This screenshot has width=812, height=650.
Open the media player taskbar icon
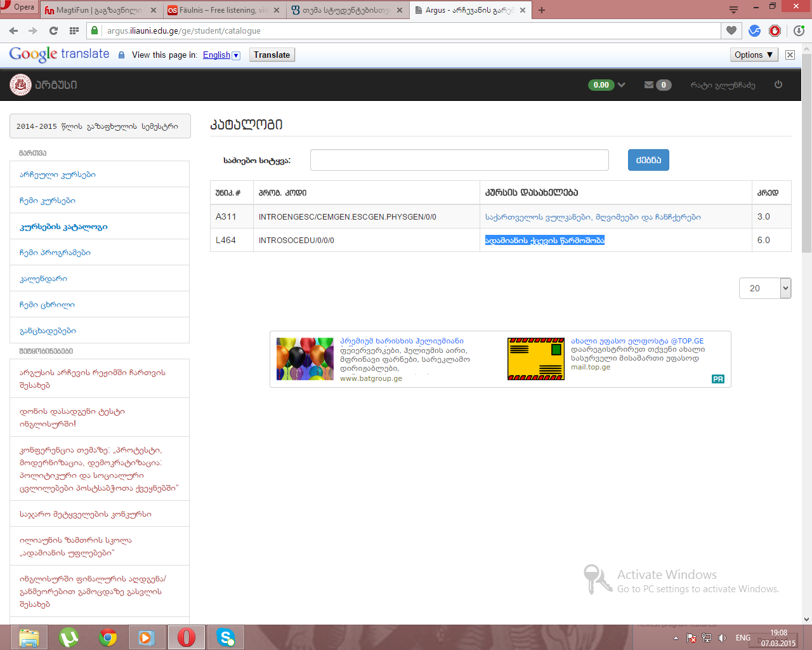click(x=147, y=637)
